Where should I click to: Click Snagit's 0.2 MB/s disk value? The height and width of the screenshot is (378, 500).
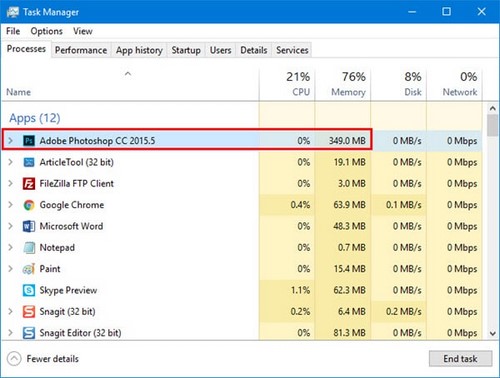(x=404, y=312)
